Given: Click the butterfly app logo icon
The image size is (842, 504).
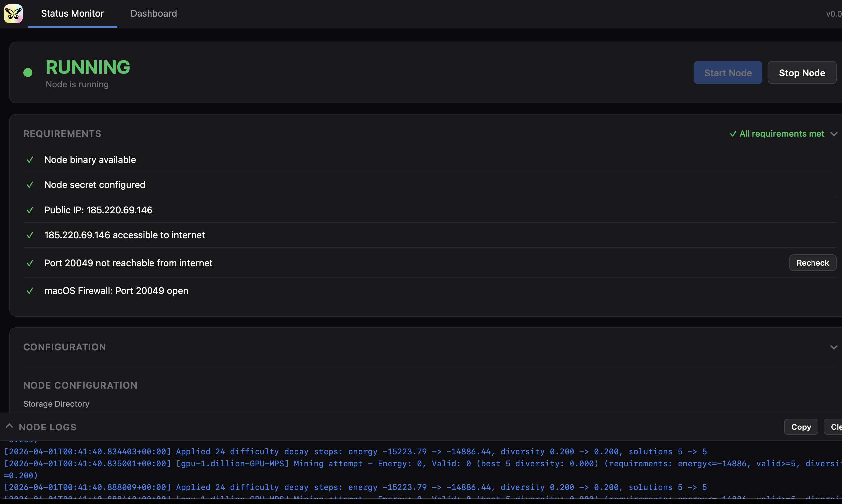Looking at the screenshot, I should point(13,14).
